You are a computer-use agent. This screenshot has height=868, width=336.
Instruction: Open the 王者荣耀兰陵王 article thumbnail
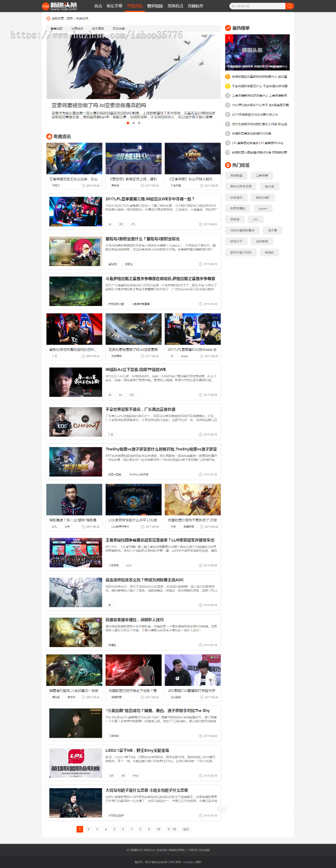[x=74, y=158]
